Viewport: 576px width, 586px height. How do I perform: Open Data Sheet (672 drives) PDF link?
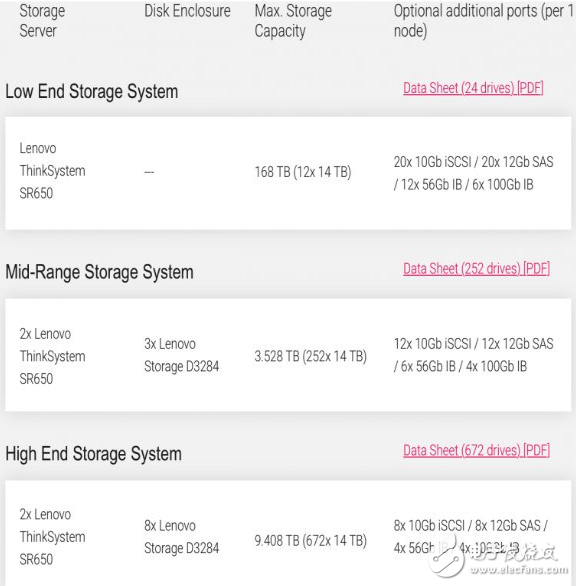click(x=476, y=450)
